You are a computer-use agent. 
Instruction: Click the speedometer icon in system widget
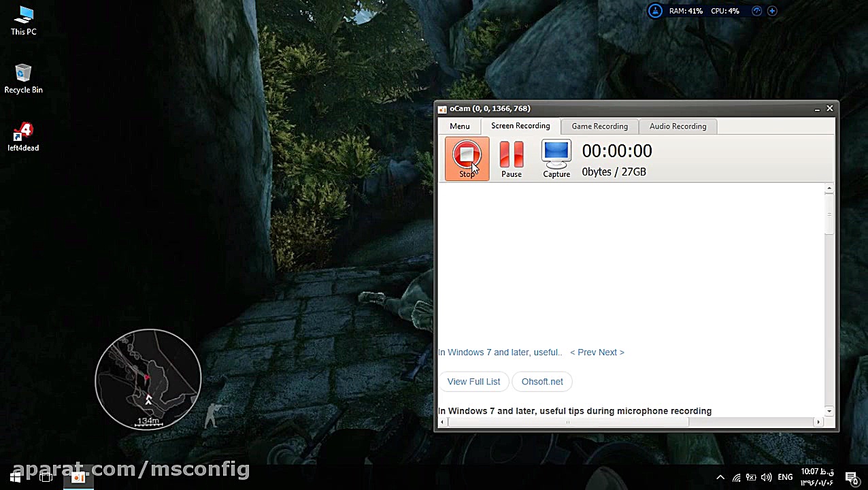(757, 11)
